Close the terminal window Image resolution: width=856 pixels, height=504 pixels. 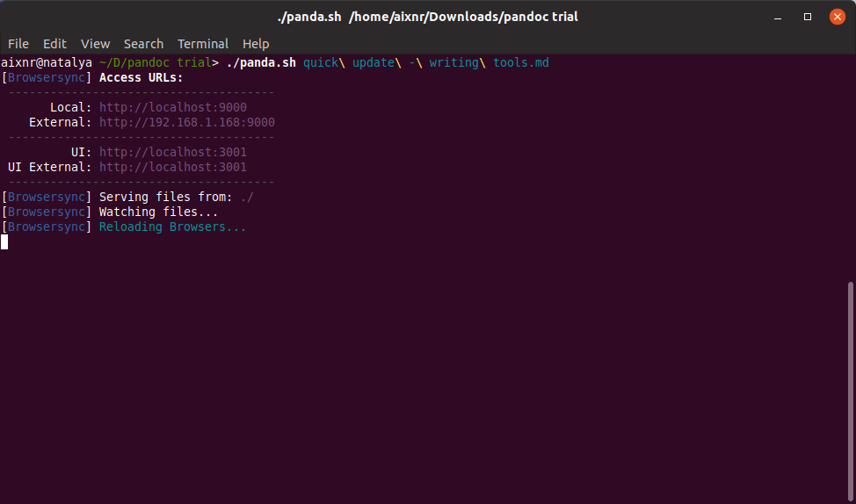(x=837, y=17)
